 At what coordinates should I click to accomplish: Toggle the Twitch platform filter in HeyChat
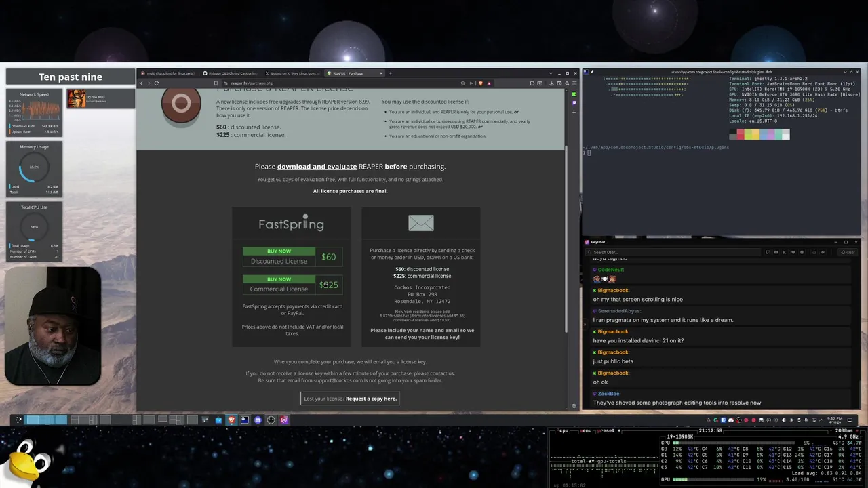[x=767, y=252]
